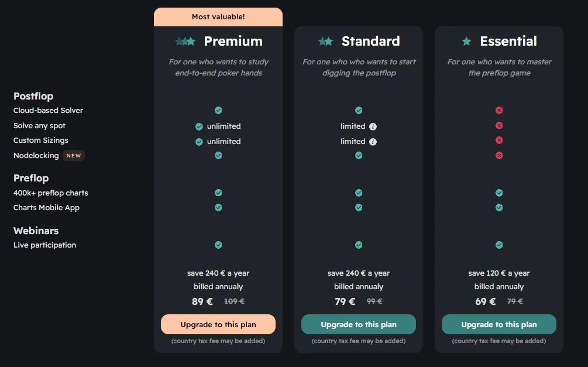Click the red cross for Essential Nodelocking
The height and width of the screenshot is (367, 588).
pyautogui.click(x=499, y=155)
